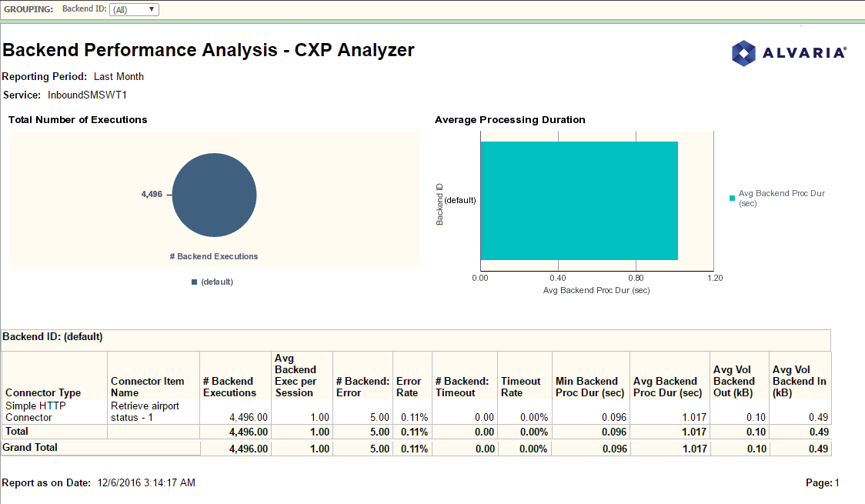Click the dark blue pie chart slice
This screenshot has width=865, height=504.
[214, 195]
